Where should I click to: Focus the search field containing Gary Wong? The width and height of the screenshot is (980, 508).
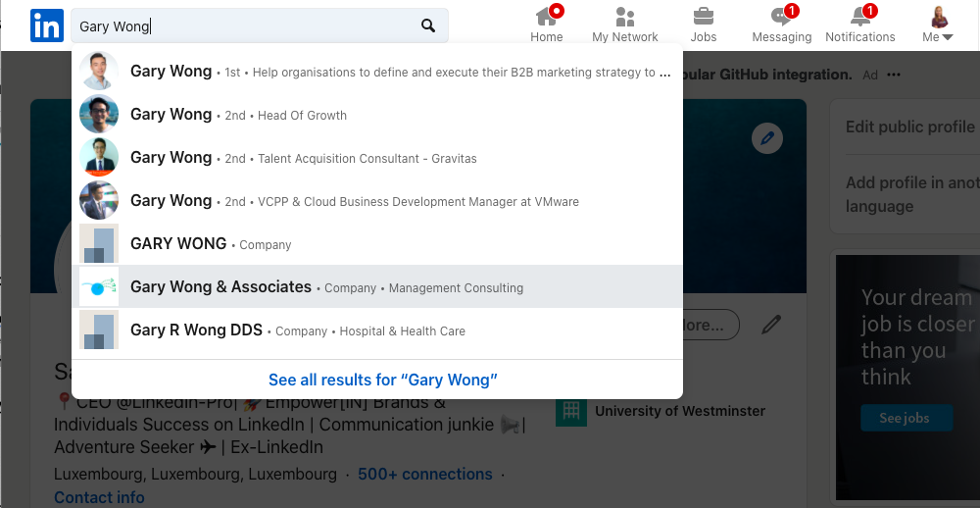[260, 25]
